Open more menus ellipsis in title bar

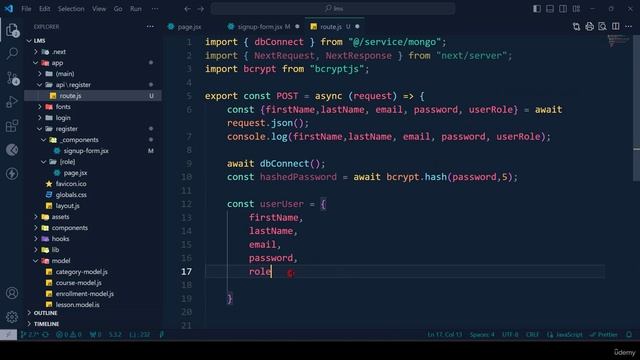pyautogui.click(x=155, y=9)
